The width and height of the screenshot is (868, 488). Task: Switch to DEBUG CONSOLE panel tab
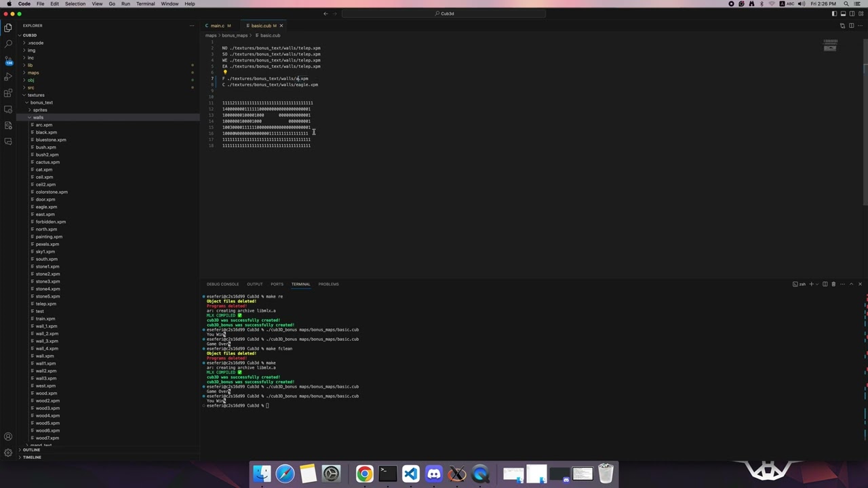coord(222,284)
